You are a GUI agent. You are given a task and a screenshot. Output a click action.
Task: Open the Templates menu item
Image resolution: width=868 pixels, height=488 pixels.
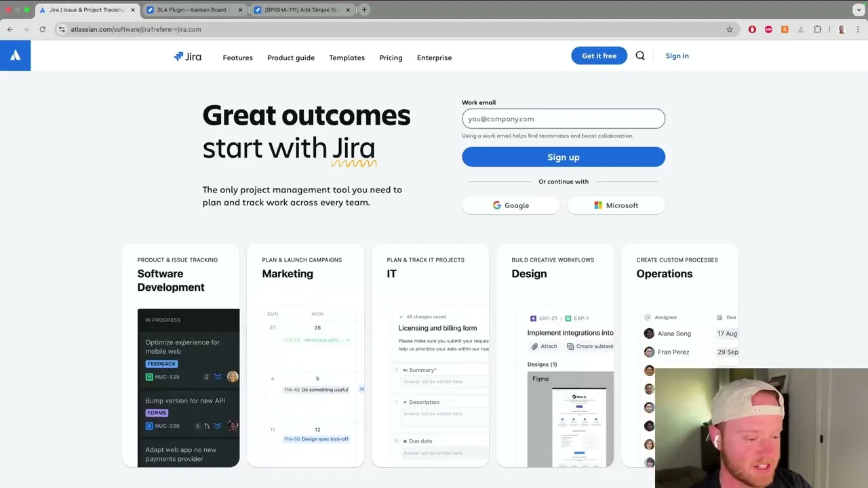point(347,58)
